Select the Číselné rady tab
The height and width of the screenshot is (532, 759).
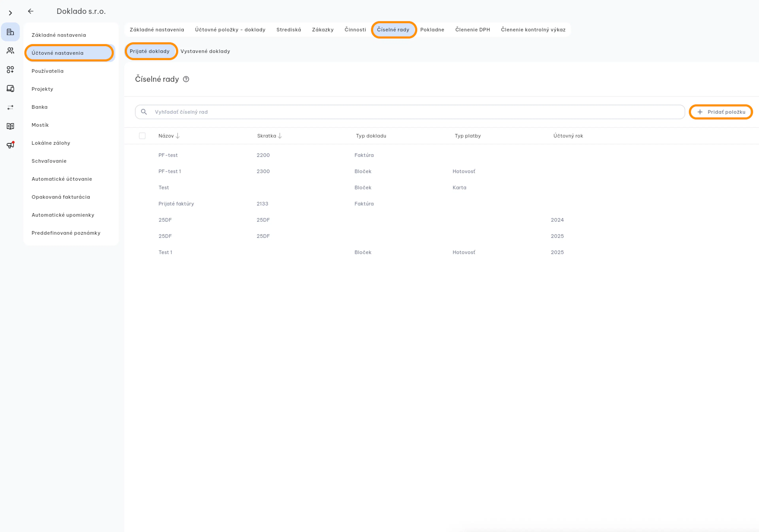393,30
